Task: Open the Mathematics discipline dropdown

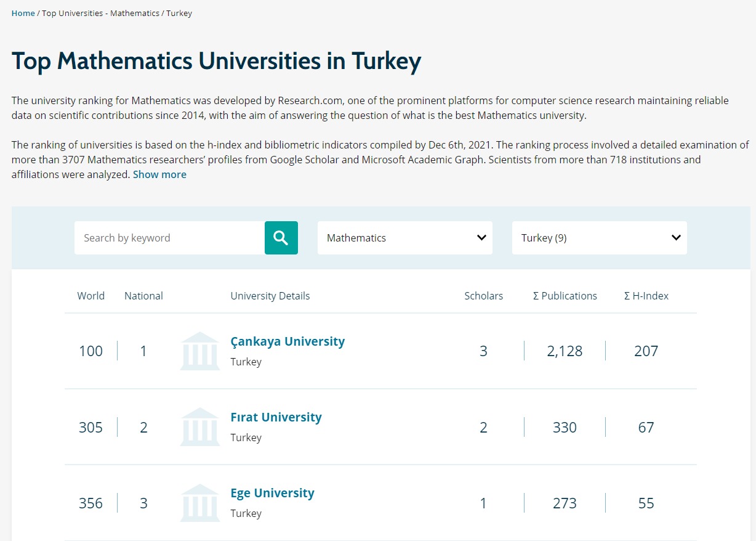Action: (x=404, y=238)
